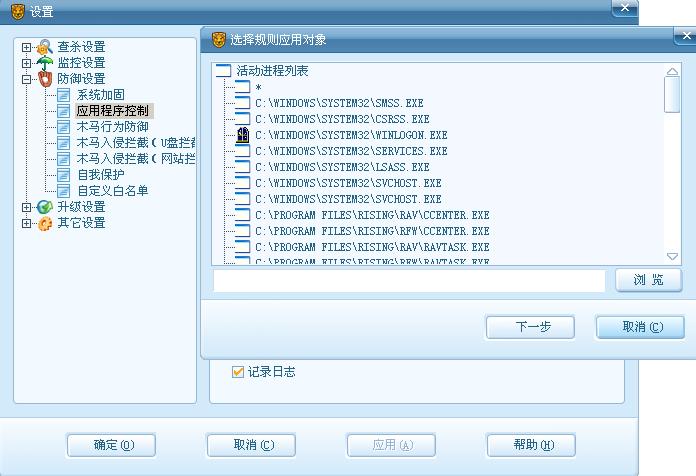Select 应用程序控制 in the settings tree
The width and height of the screenshot is (696, 476).
coord(113,111)
